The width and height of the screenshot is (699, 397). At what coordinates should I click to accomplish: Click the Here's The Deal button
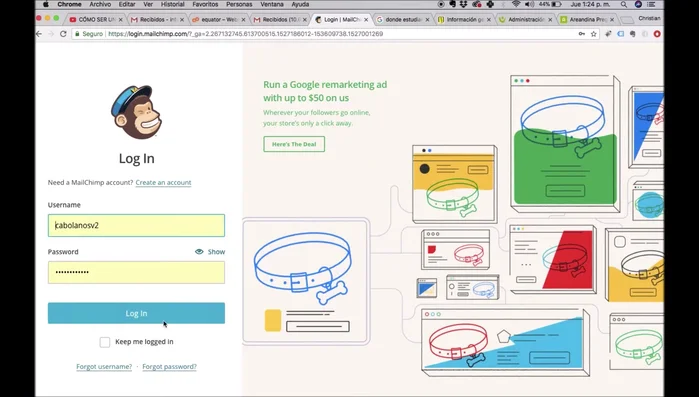pos(294,144)
